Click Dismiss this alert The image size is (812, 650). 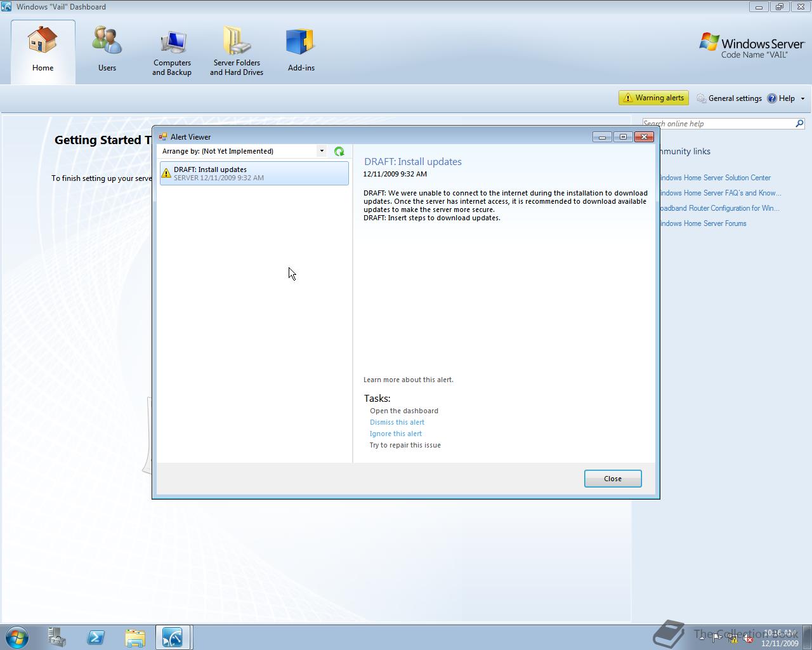[x=397, y=422]
